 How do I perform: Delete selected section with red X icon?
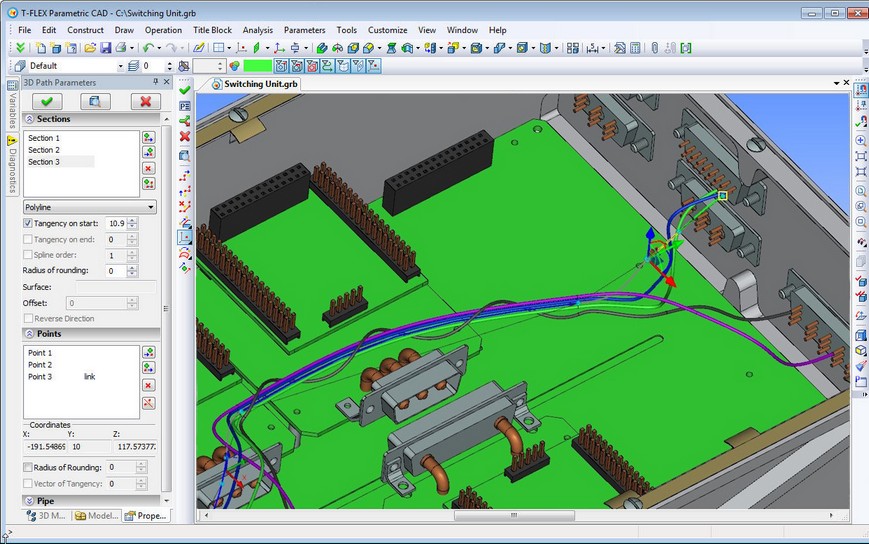click(149, 168)
